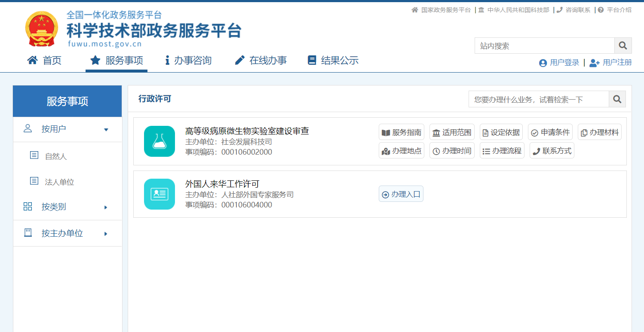The height and width of the screenshot is (332, 644).
Task: Open the 办事咨询 navigation tab
Action: [x=188, y=61]
